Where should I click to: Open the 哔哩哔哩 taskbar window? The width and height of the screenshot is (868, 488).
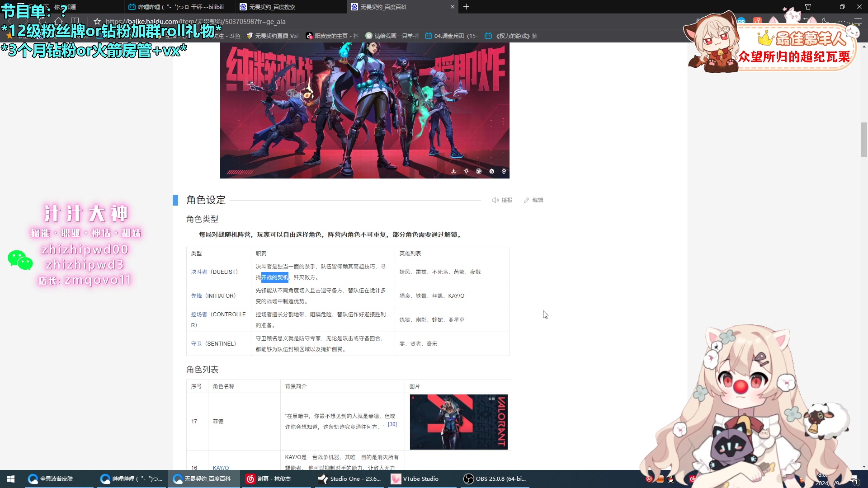132,479
